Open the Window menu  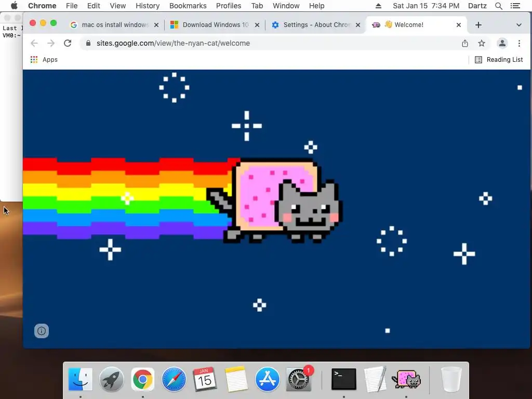point(286,6)
